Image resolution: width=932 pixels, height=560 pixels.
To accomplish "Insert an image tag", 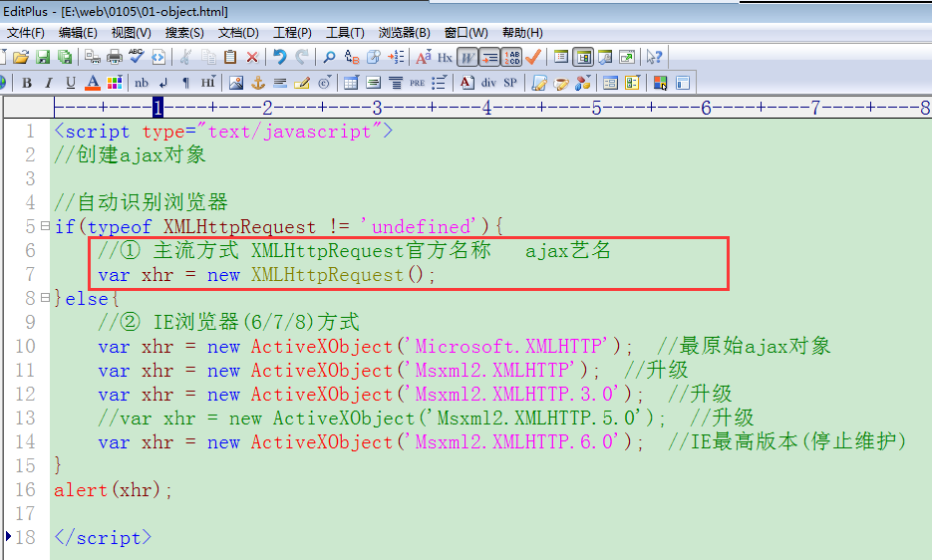I will (x=236, y=83).
